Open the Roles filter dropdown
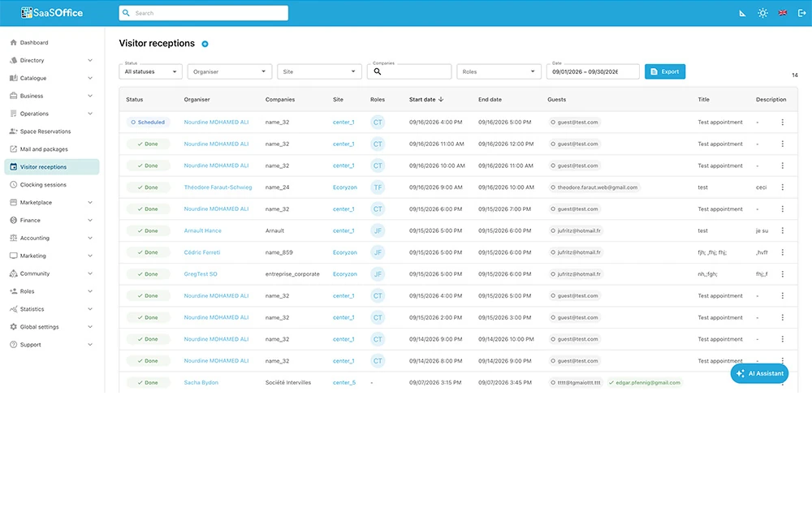The image size is (812, 512). click(x=499, y=71)
